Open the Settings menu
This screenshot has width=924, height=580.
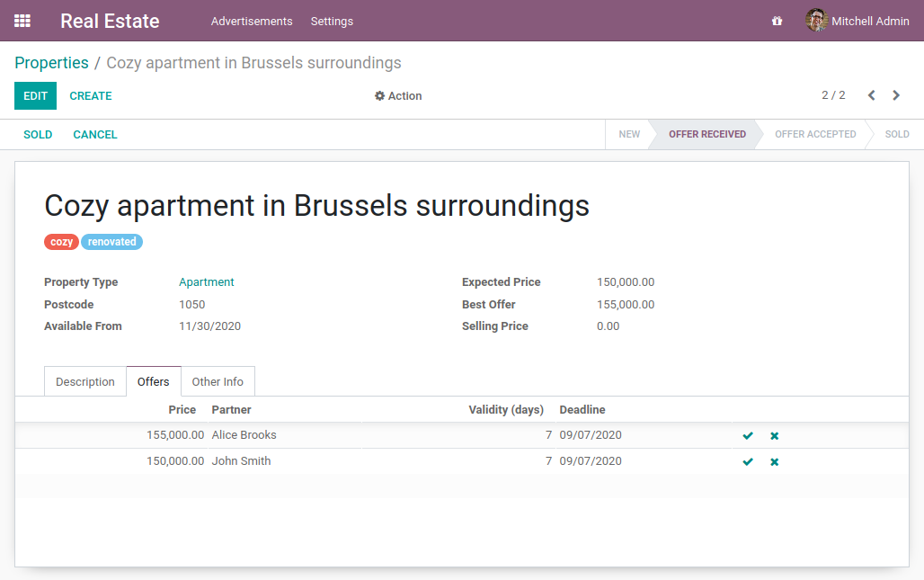pos(332,21)
